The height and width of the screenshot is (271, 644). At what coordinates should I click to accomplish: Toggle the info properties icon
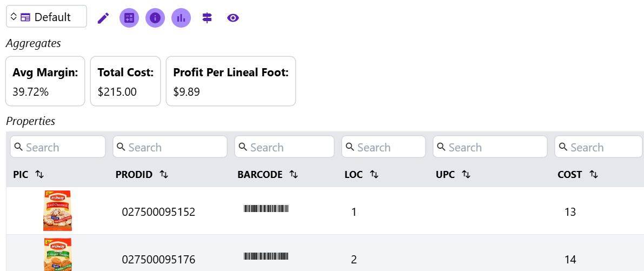tap(155, 18)
